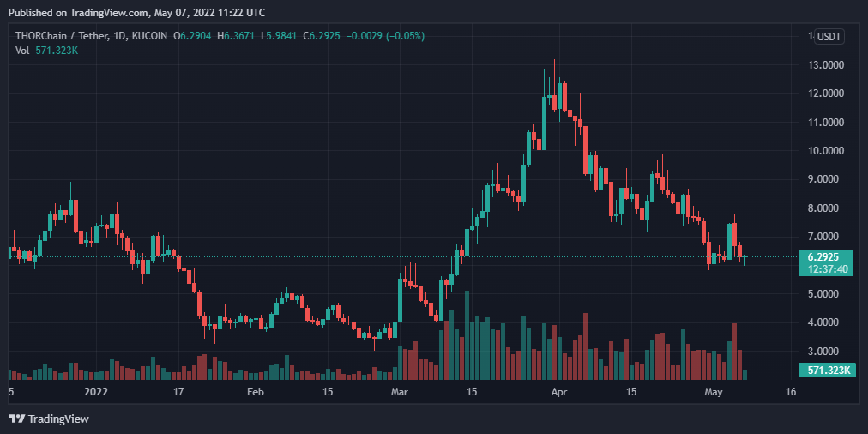This screenshot has width=868, height=434.
Task: Click the open value O6.2904
Action: click(x=193, y=36)
